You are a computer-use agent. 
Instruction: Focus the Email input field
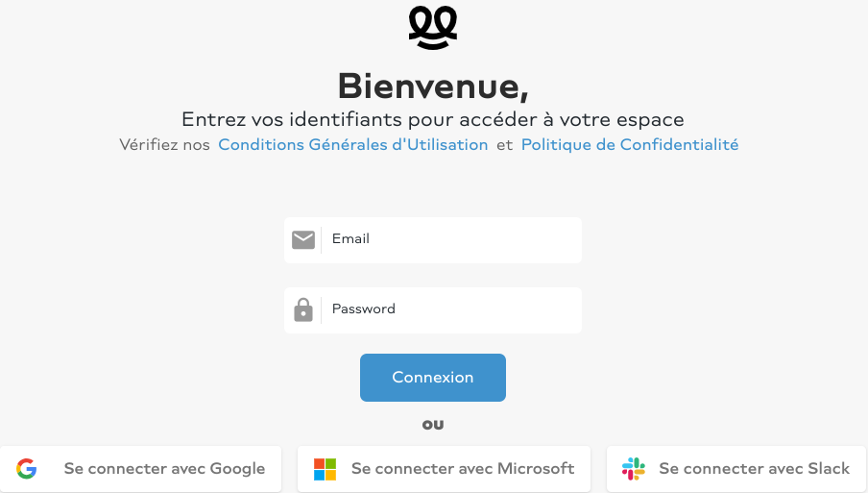pyautogui.click(x=433, y=240)
